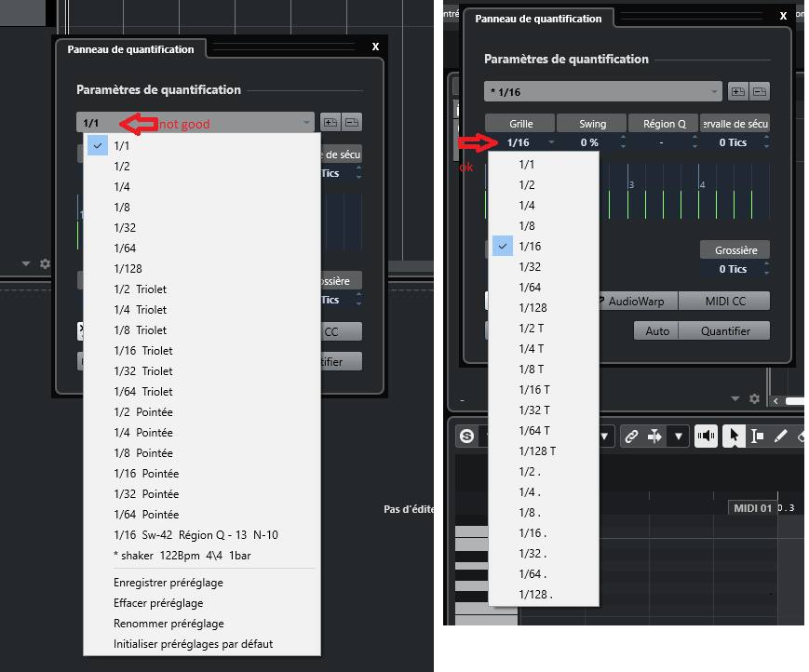
Task: Select the Object Selection arrow tool
Action: [x=735, y=435]
